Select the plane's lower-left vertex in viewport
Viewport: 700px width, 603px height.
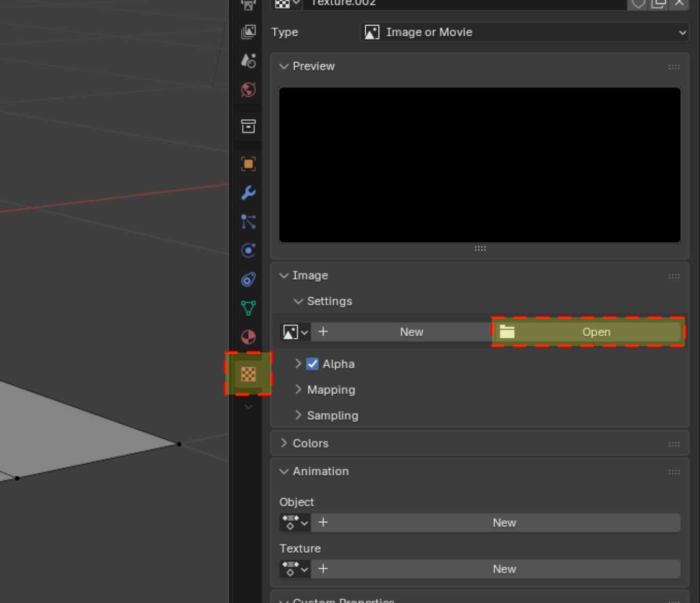(x=17, y=478)
